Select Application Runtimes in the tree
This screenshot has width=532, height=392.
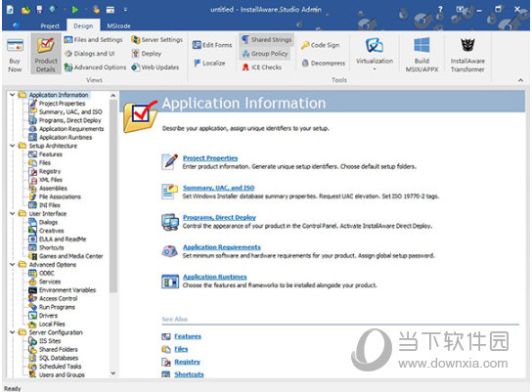pyautogui.click(x=66, y=137)
